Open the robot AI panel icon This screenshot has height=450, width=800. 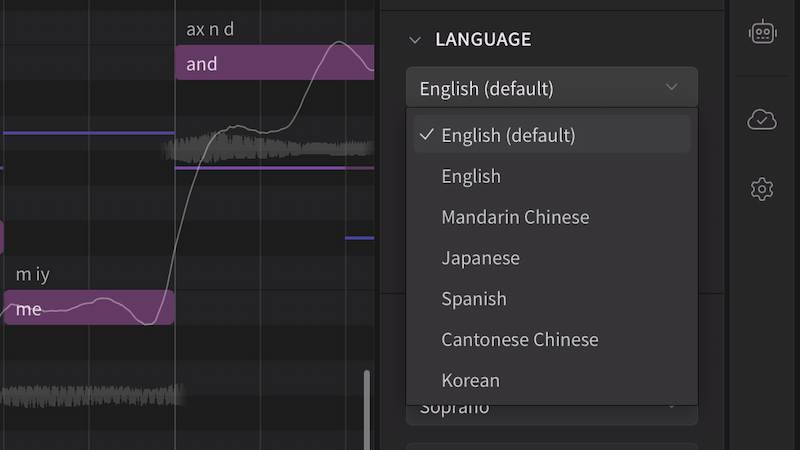(763, 32)
